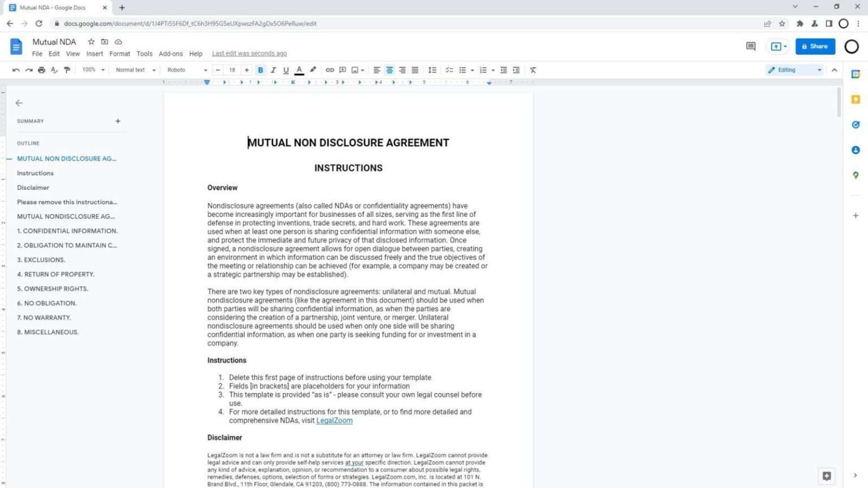Toggle bold formatting in the toolbar
Viewport: 868px width, 488px height.
[x=260, y=69]
